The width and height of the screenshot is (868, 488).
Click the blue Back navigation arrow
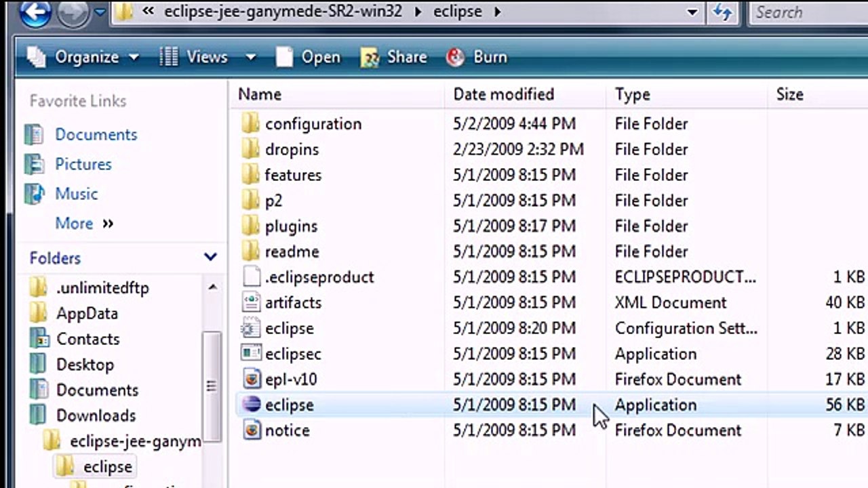35,12
